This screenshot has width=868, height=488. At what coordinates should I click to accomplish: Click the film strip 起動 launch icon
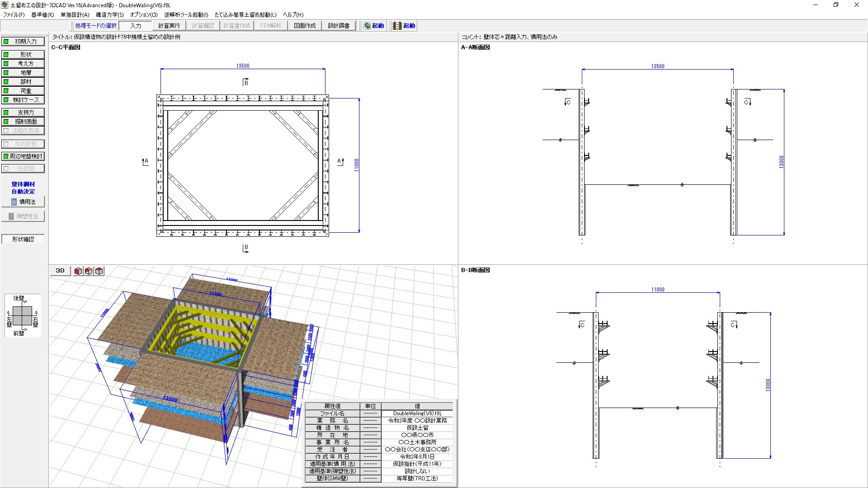click(x=397, y=26)
